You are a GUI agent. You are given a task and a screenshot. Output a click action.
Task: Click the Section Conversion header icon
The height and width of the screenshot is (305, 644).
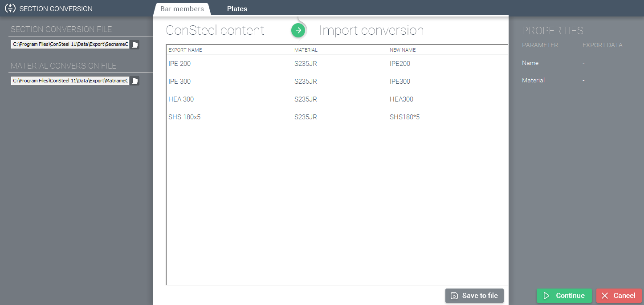coord(10,8)
